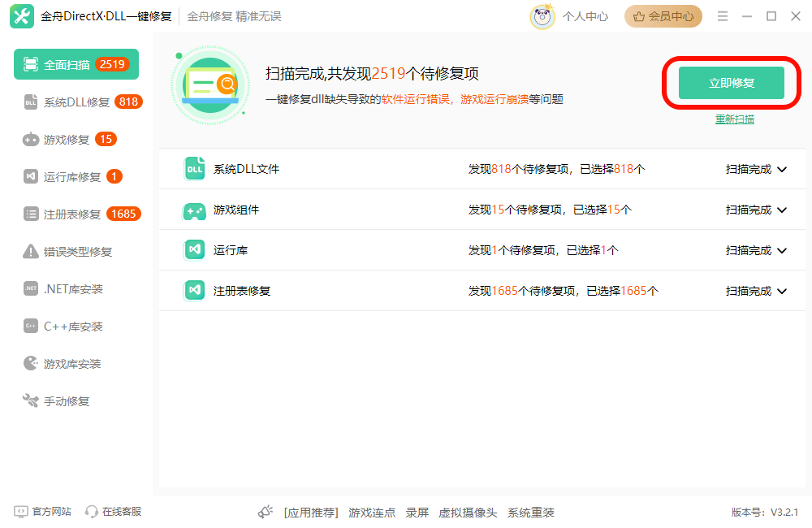Click the megaphone icon near 应用推荐

click(266, 512)
